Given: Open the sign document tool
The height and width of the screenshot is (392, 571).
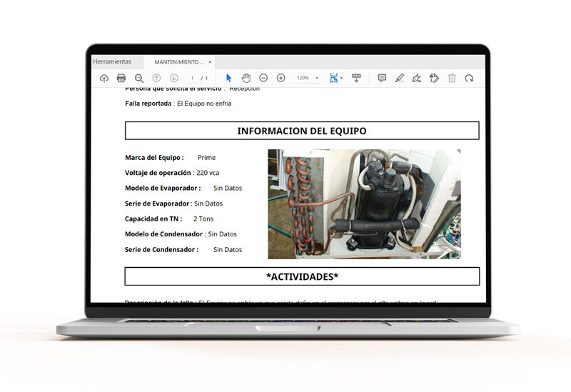Looking at the screenshot, I should tap(417, 78).
